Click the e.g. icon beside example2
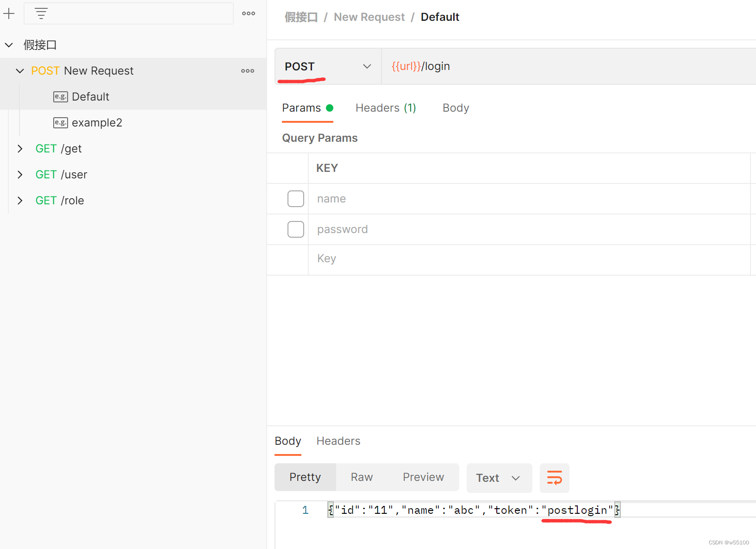The width and height of the screenshot is (756, 549). pos(61,123)
